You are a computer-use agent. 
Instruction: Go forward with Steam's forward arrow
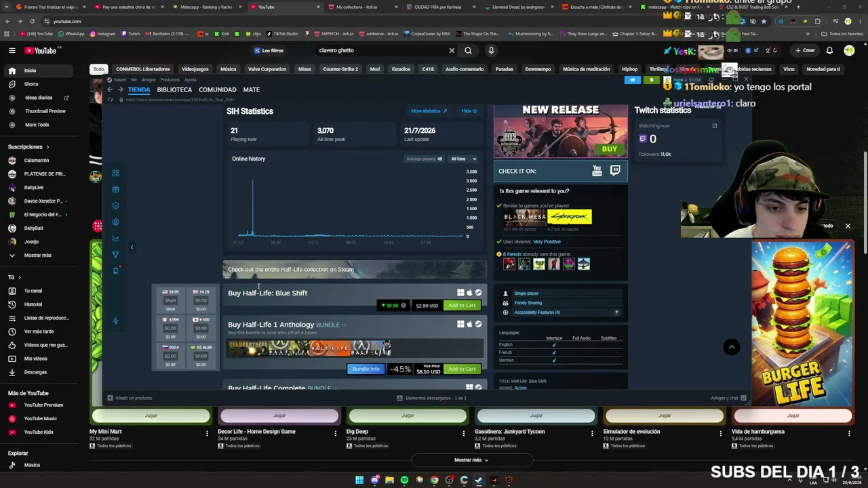coord(121,89)
